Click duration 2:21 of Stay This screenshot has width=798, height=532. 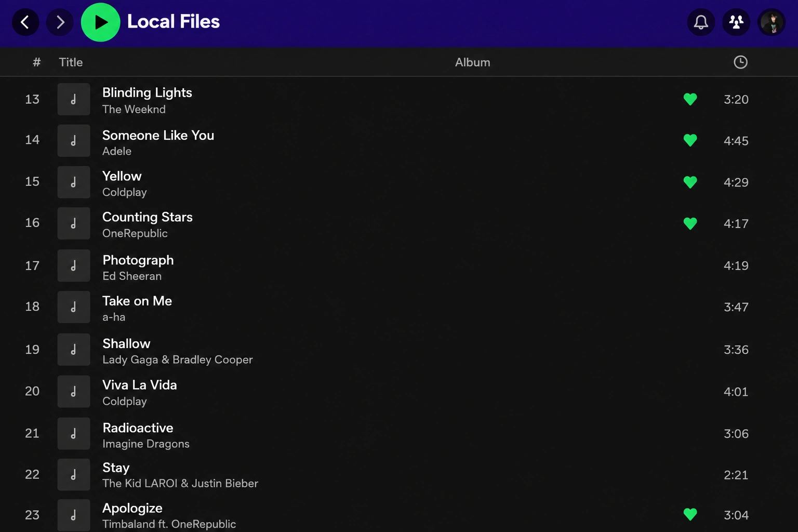click(736, 475)
